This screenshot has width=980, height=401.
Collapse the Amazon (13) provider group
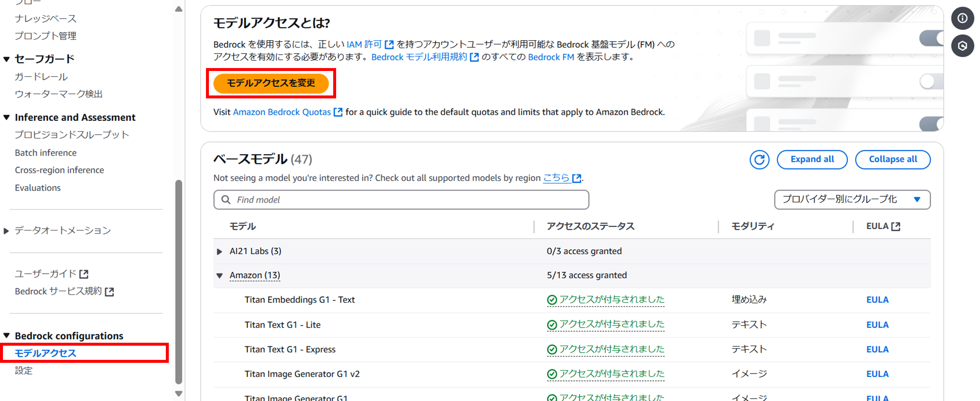point(220,276)
